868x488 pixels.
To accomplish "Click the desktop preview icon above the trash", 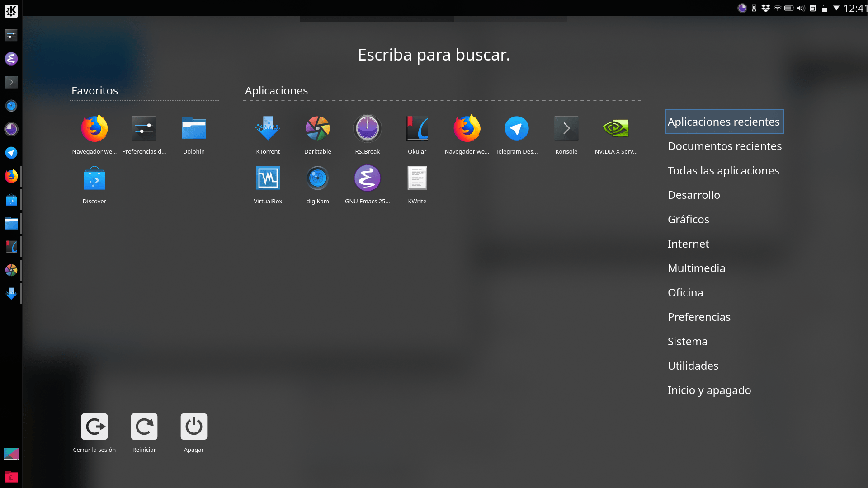I will [11, 454].
